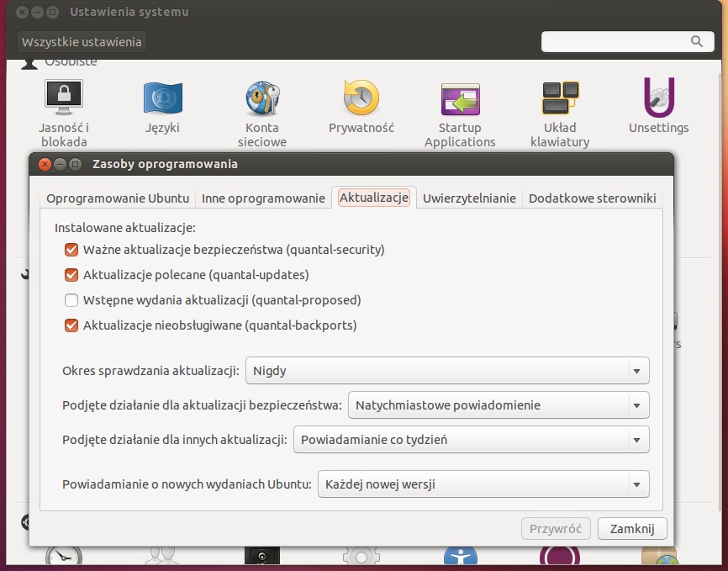Open Każdej nowej wersji release dropdown
728x571 pixels.
click(483, 484)
